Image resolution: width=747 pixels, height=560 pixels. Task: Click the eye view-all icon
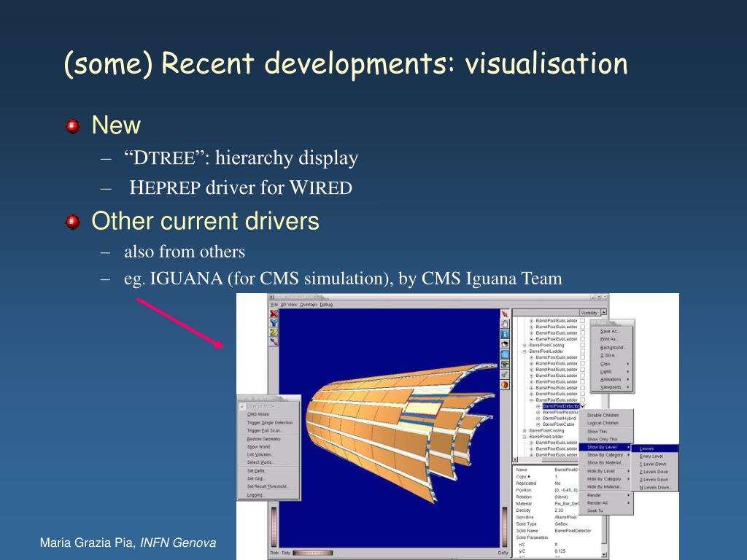point(505,365)
